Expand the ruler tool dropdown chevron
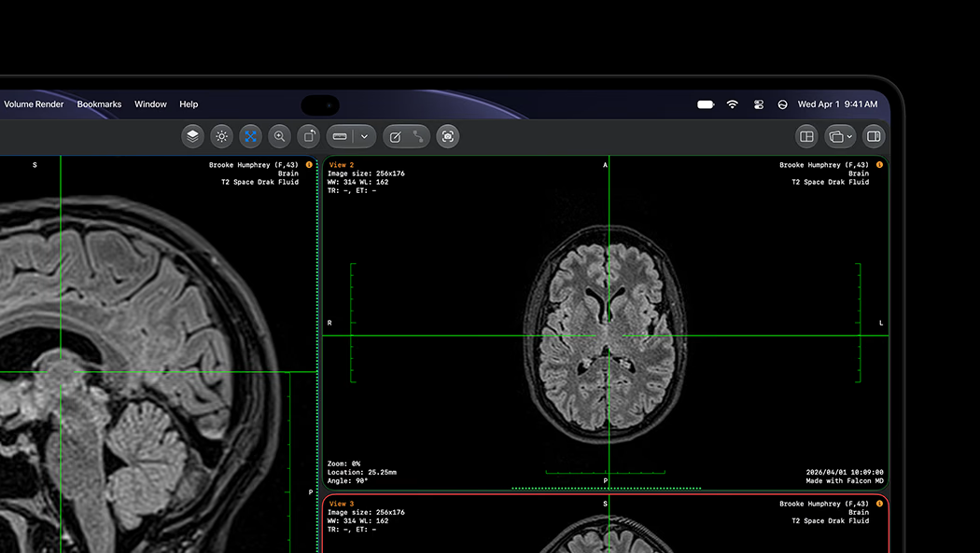 (x=364, y=136)
